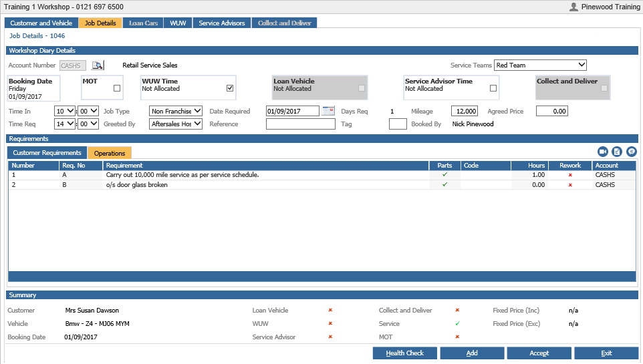643x364 pixels.
Task: Click Collect and Deliver red cross in Summary
Action: [457, 311]
